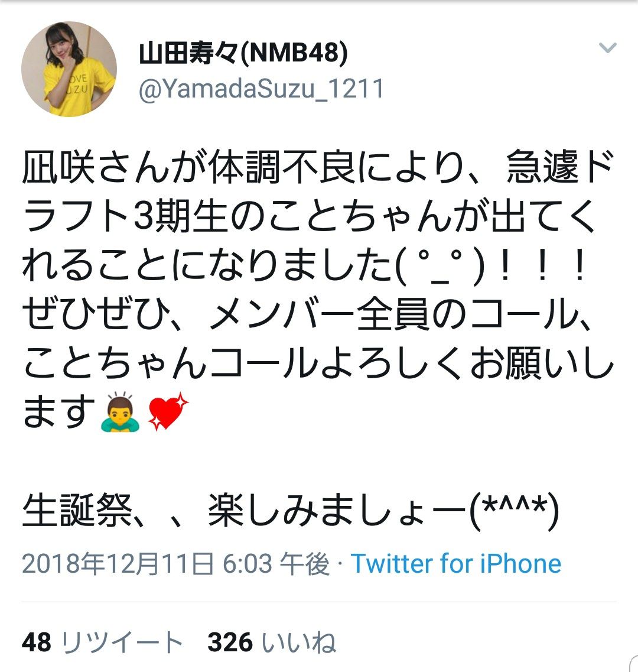Open the @YamadaSuzu_1211 handle
638x672 pixels.
261,89
